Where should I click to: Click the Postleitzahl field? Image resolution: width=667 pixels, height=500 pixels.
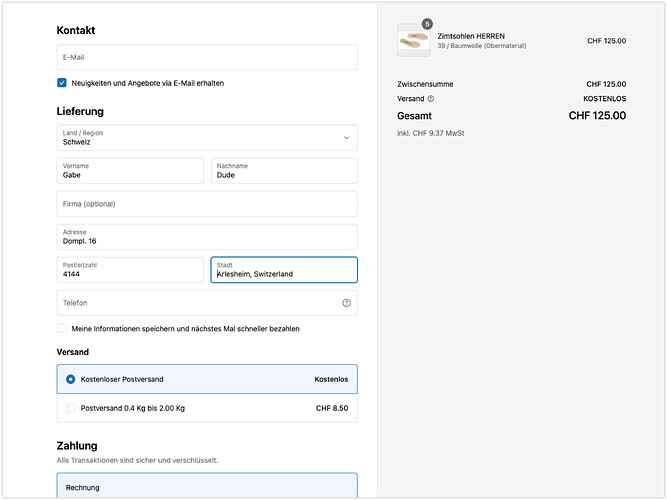pos(130,270)
